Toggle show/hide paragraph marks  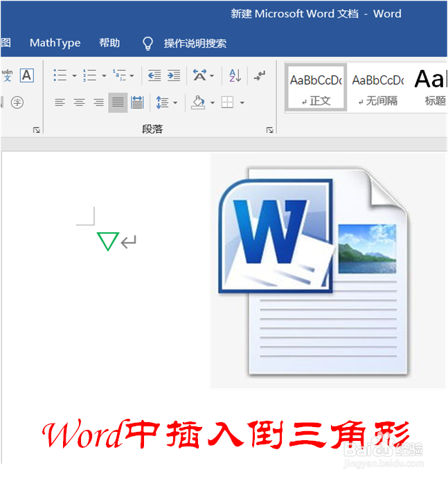coord(260,76)
